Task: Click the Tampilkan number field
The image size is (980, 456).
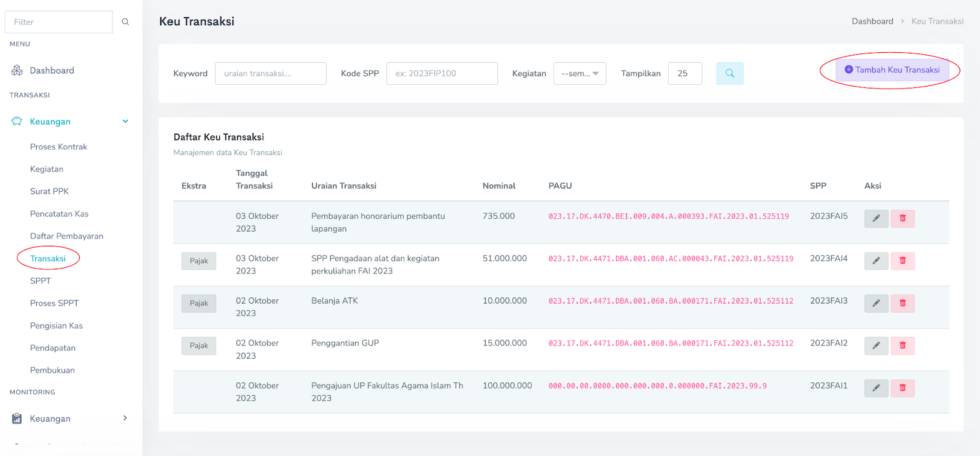Action: pyautogui.click(x=684, y=73)
